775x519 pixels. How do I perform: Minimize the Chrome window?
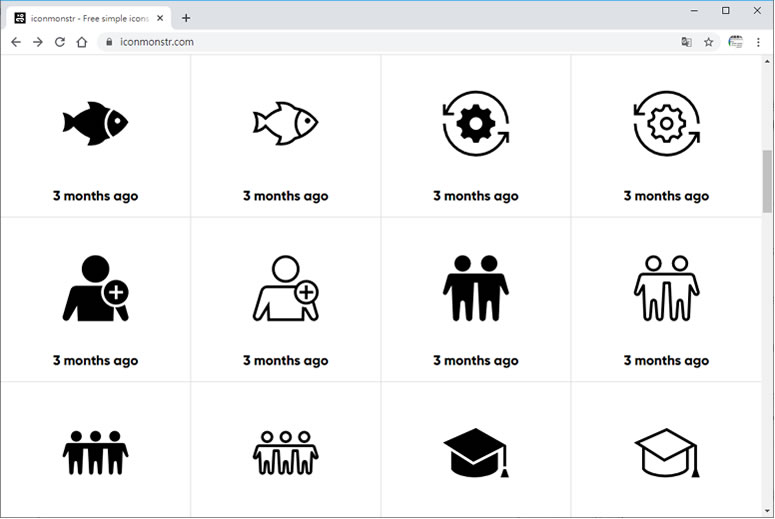694,10
